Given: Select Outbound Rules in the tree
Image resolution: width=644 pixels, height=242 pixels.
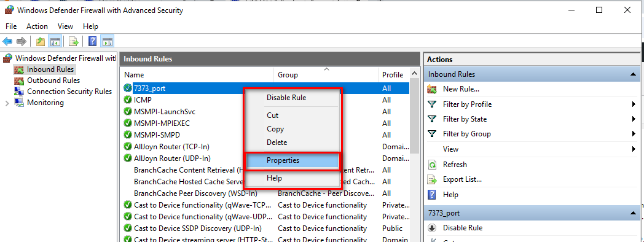Looking at the screenshot, I should tap(53, 80).
